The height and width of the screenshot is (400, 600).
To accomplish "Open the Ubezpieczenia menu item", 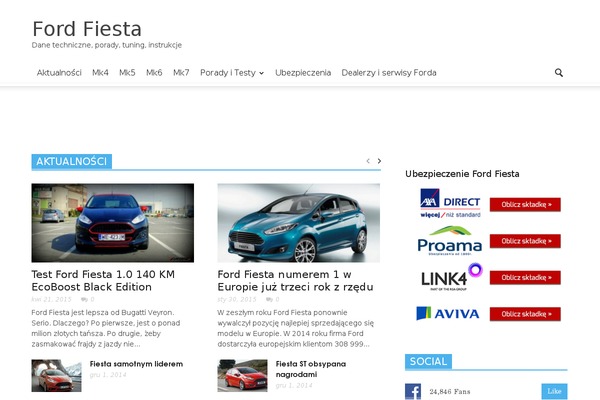I will point(303,73).
